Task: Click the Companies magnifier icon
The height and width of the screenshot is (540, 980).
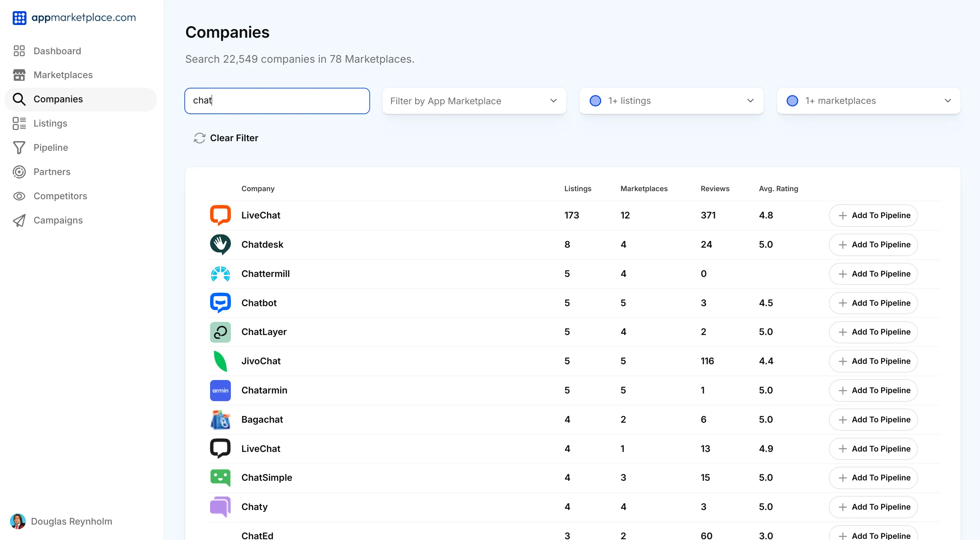Action: click(x=19, y=99)
